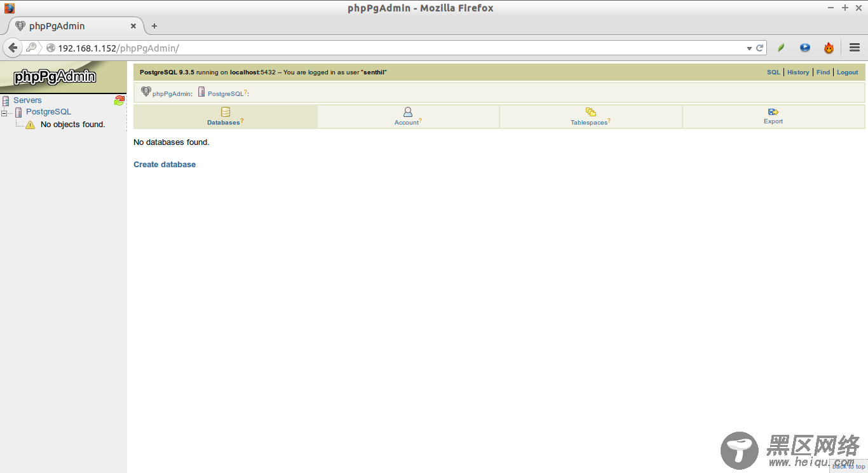
Task: Click the phpPgAdmin breadcrumb link
Action: (171, 94)
